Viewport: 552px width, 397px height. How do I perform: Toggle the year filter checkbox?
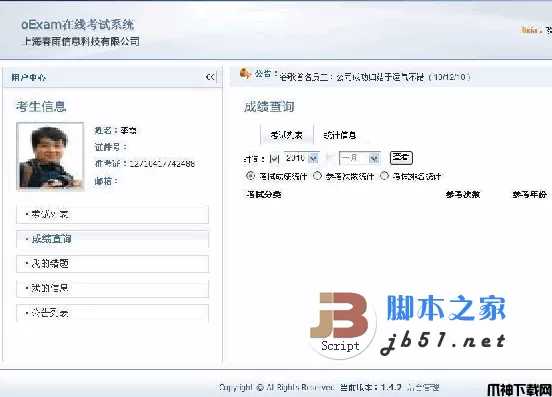[274, 159]
